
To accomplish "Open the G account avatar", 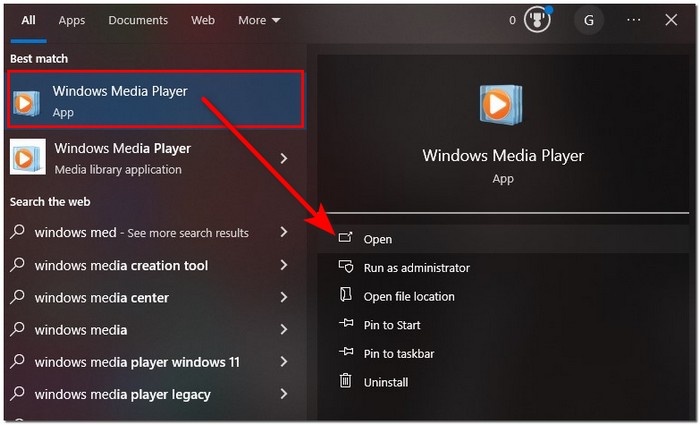I will click(x=589, y=20).
